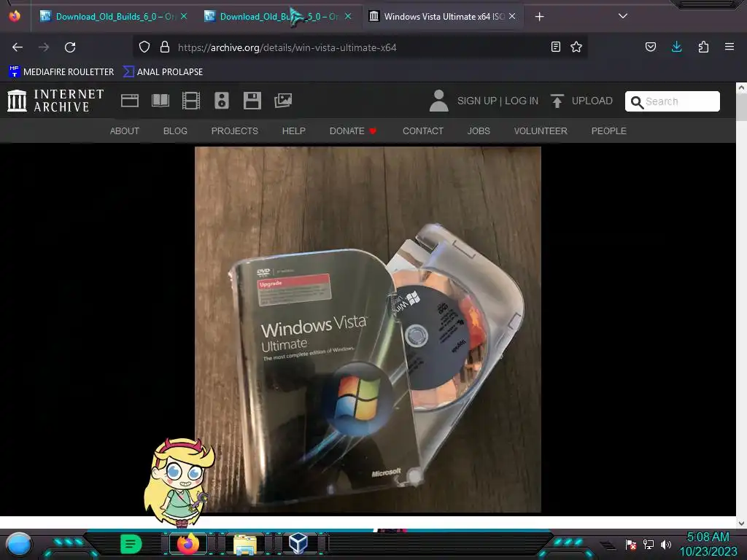
Task: Open the Firefox downloads panel
Action: pyautogui.click(x=676, y=47)
